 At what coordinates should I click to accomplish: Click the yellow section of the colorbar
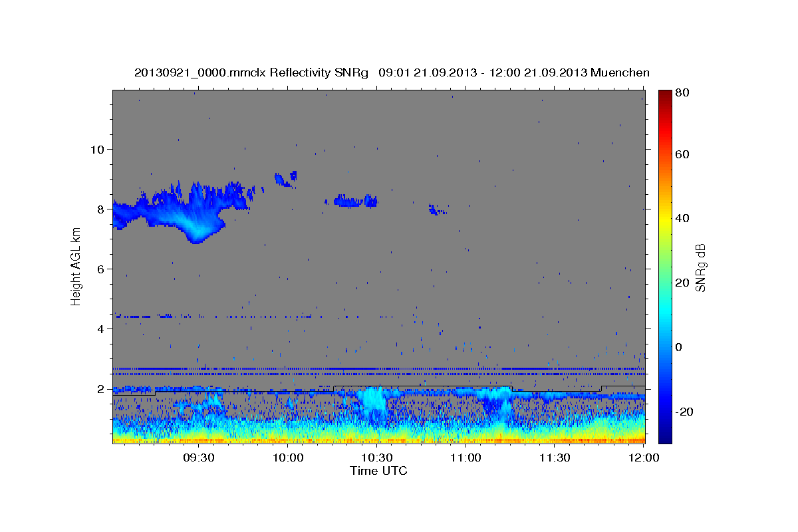[x=665, y=219]
